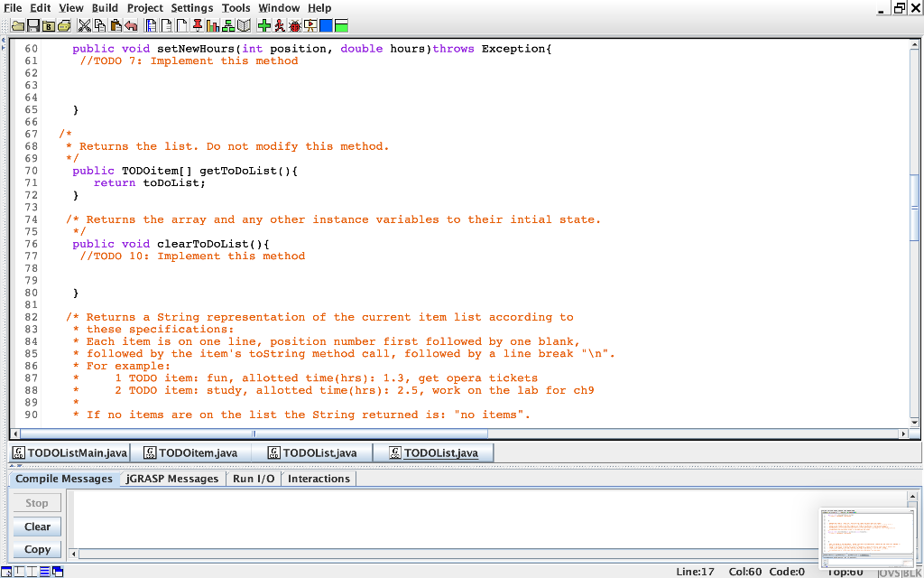Click the desktop thumbnail preview in the bottom-right corner
The width and height of the screenshot is (924, 578).
tap(867, 537)
